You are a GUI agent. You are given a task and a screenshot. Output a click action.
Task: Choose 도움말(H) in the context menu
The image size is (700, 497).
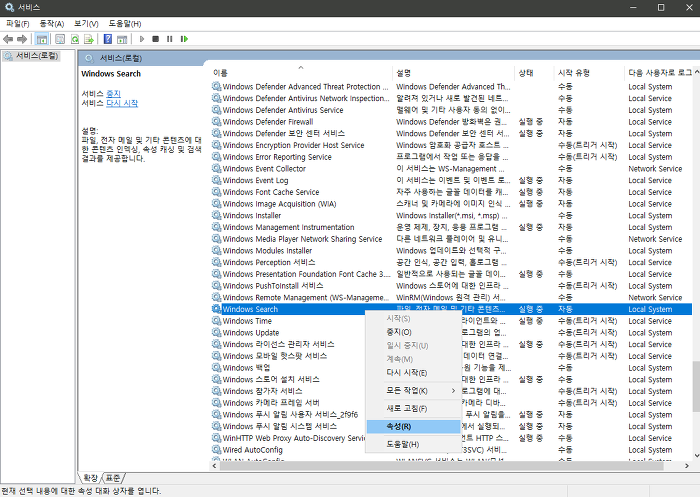point(413,444)
